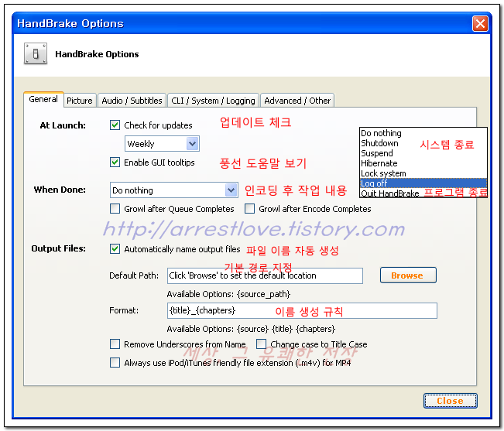Click the Close button
This screenshot has height=431, width=504.
tap(451, 401)
